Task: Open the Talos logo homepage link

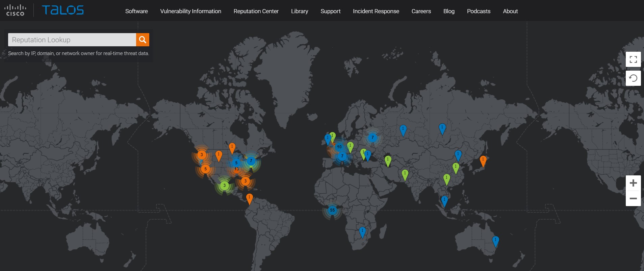Action: (63, 10)
